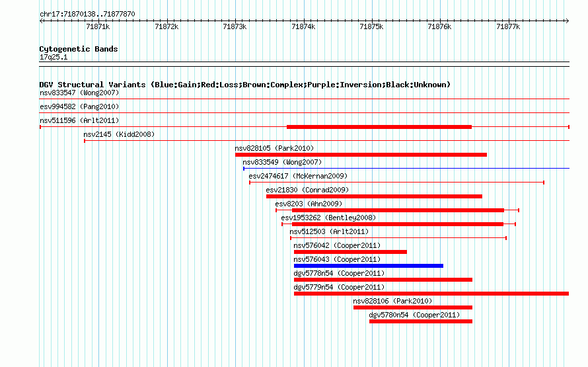Click the red bar under dgv5780n54
Image resolution: width=588 pixels, height=367 pixels.
[x=421, y=321]
